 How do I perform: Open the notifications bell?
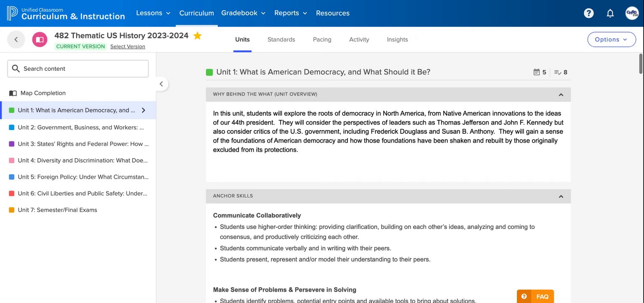point(610,13)
